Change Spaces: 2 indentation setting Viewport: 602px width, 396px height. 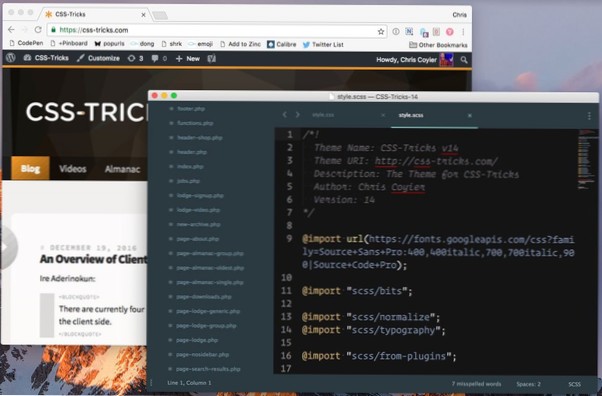pos(528,384)
